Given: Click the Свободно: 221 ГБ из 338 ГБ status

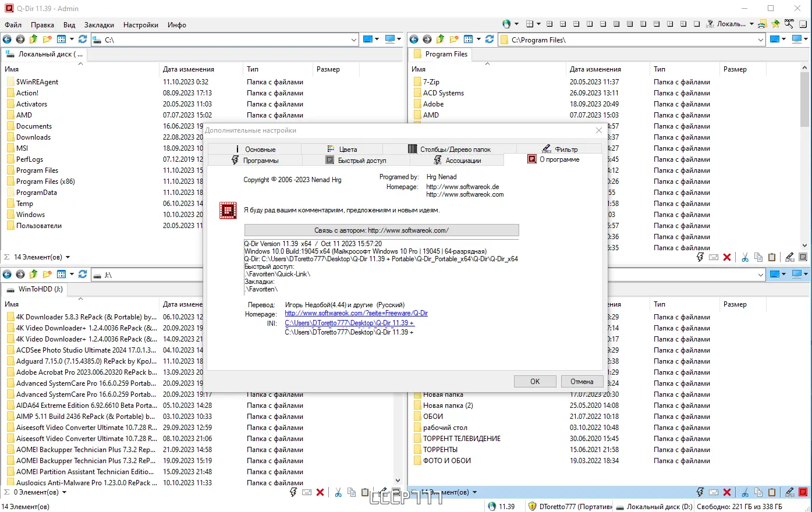Looking at the screenshot, I should [739, 507].
